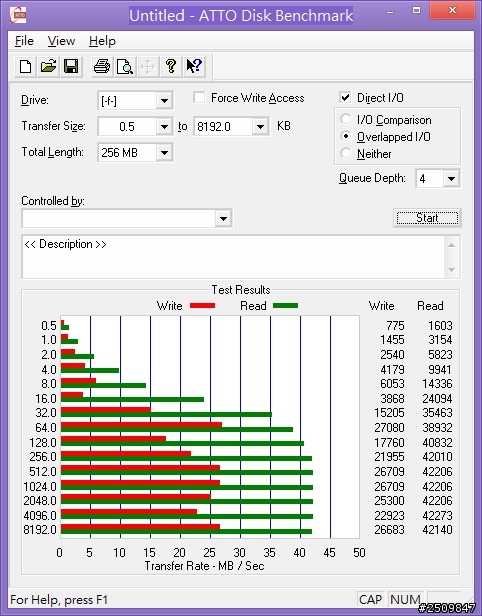Open the Total Length 256 MB dropdown
Image resolution: width=482 pixels, height=616 pixels.
click(164, 152)
